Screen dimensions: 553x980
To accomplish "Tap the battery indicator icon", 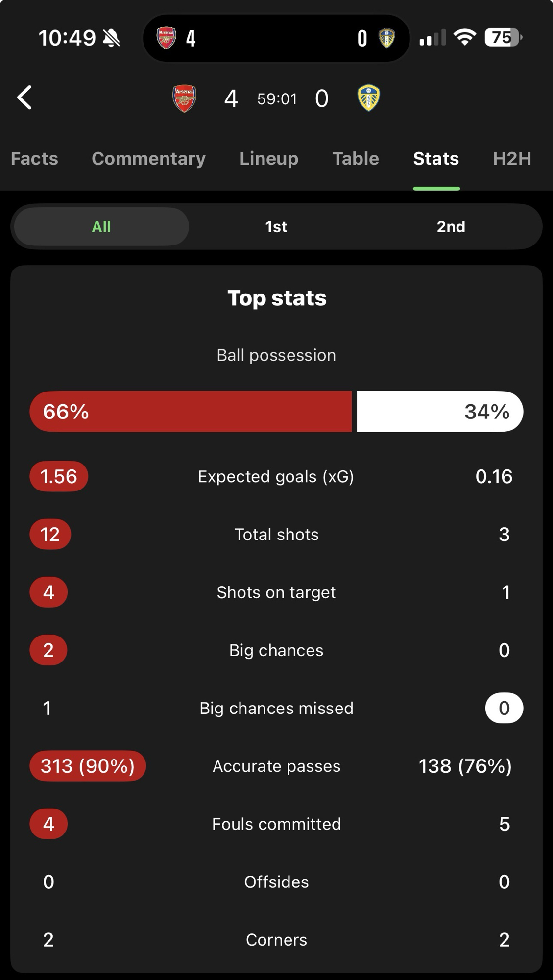I will (x=503, y=37).
